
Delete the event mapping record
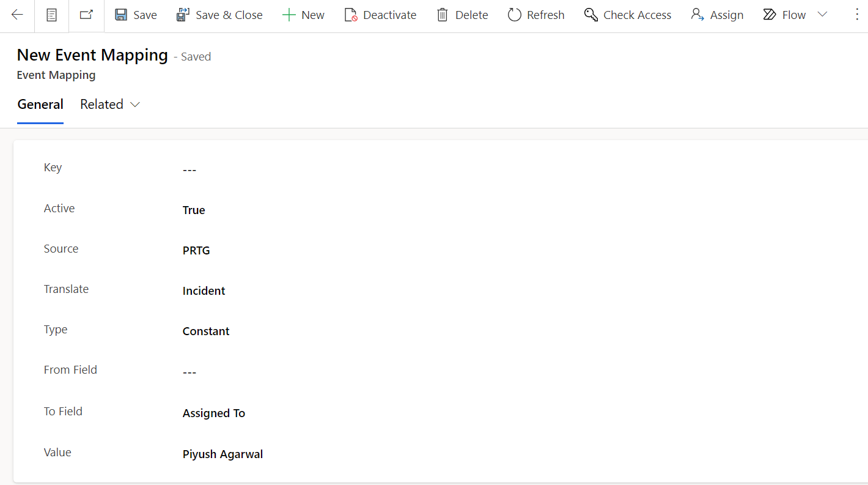point(463,15)
